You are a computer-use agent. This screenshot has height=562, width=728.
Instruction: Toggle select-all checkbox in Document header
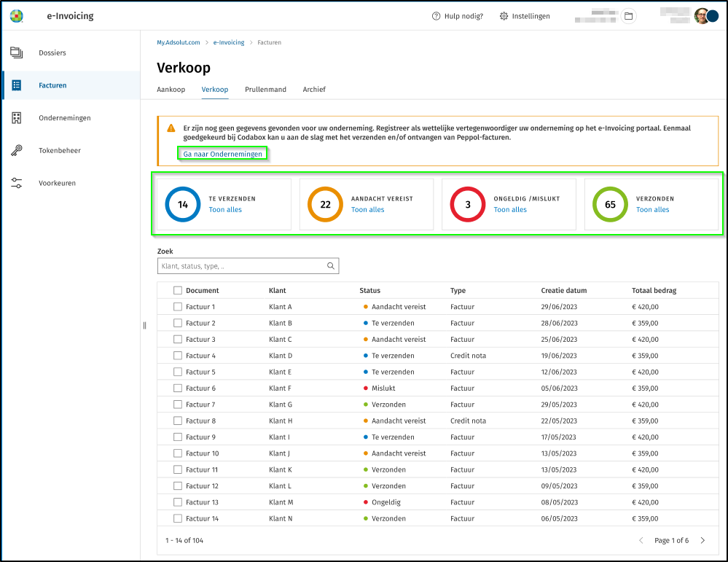click(178, 290)
